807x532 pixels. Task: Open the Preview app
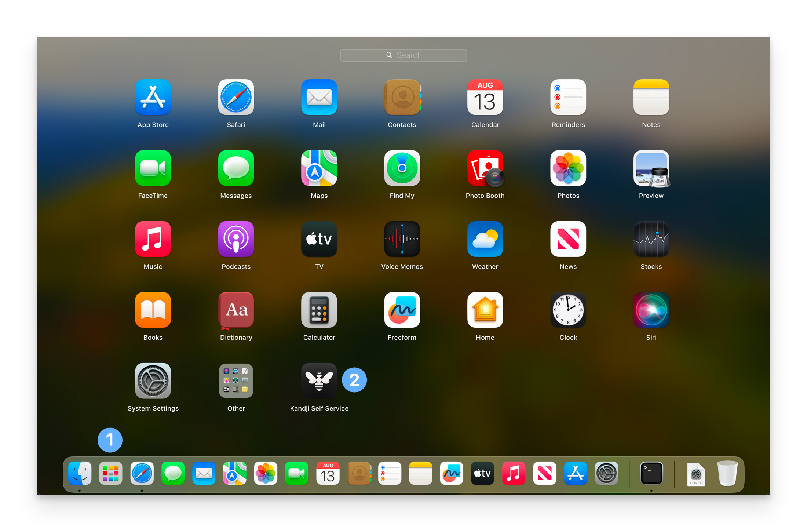pos(651,168)
